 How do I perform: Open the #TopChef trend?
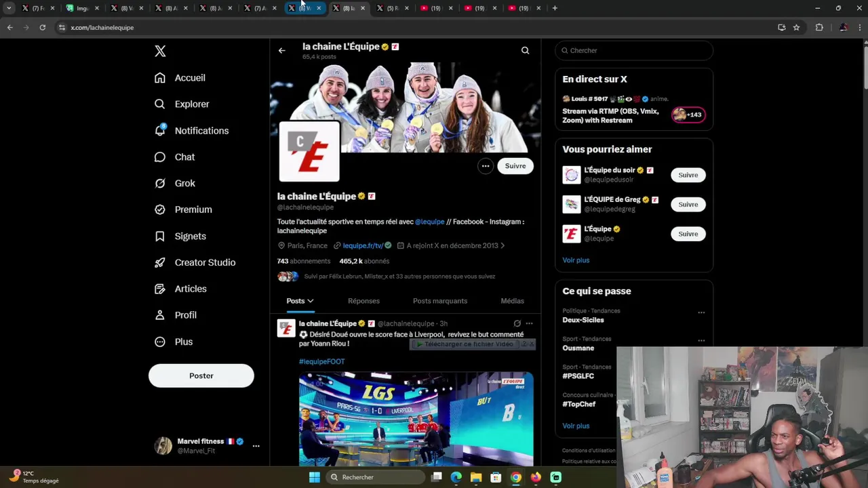coord(579,404)
